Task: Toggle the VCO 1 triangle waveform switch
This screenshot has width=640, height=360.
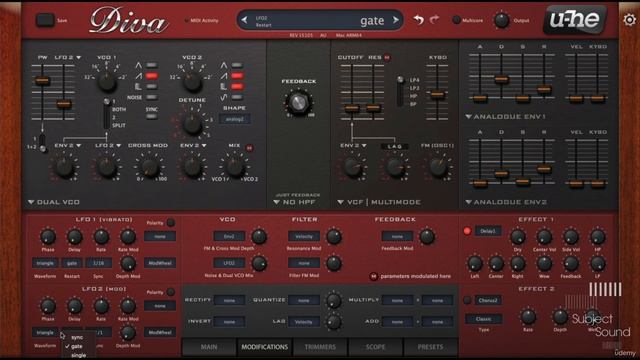Action: tap(151, 65)
